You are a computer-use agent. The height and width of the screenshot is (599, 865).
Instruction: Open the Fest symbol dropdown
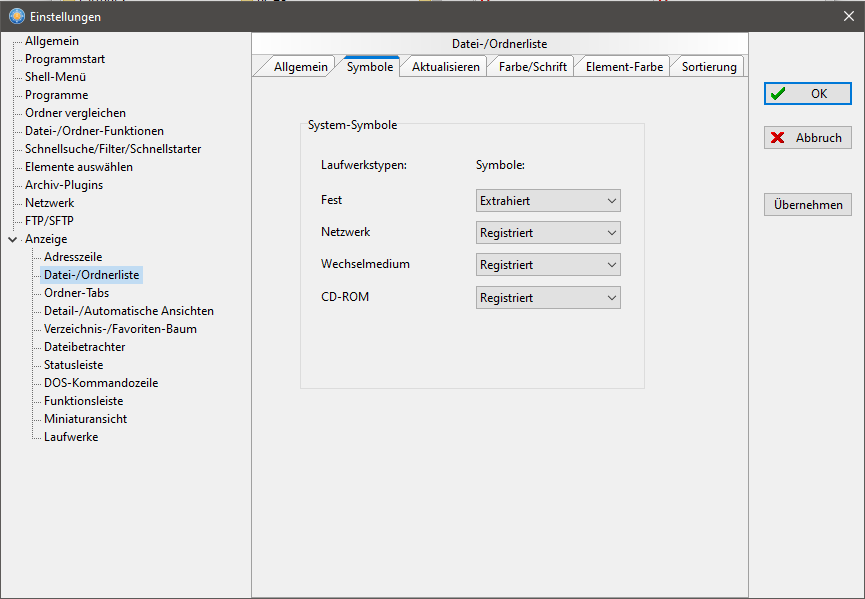(x=548, y=201)
